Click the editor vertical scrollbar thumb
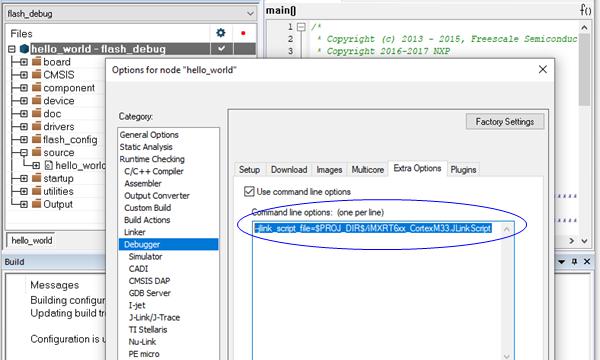The height and width of the screenshot is (360, 600). click(x=584, y=70)
